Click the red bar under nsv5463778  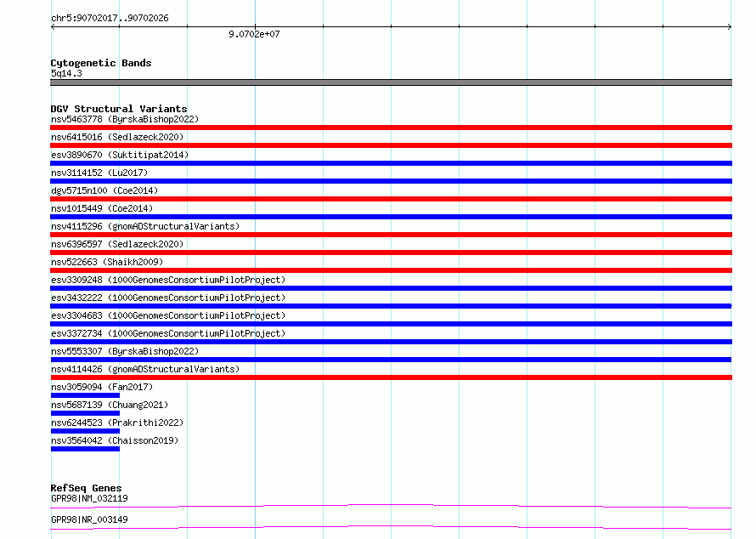391,128
